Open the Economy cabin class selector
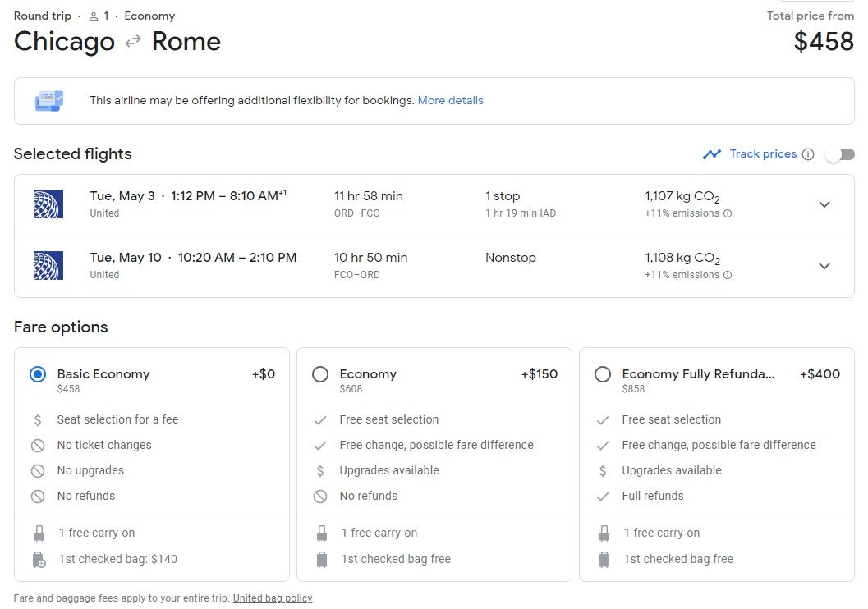 (x=149, y=16)
